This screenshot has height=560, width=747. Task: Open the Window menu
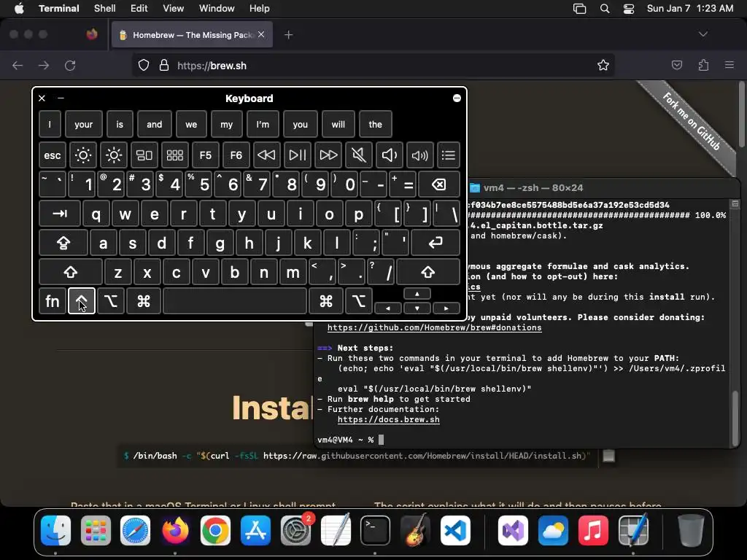point(217,9)
